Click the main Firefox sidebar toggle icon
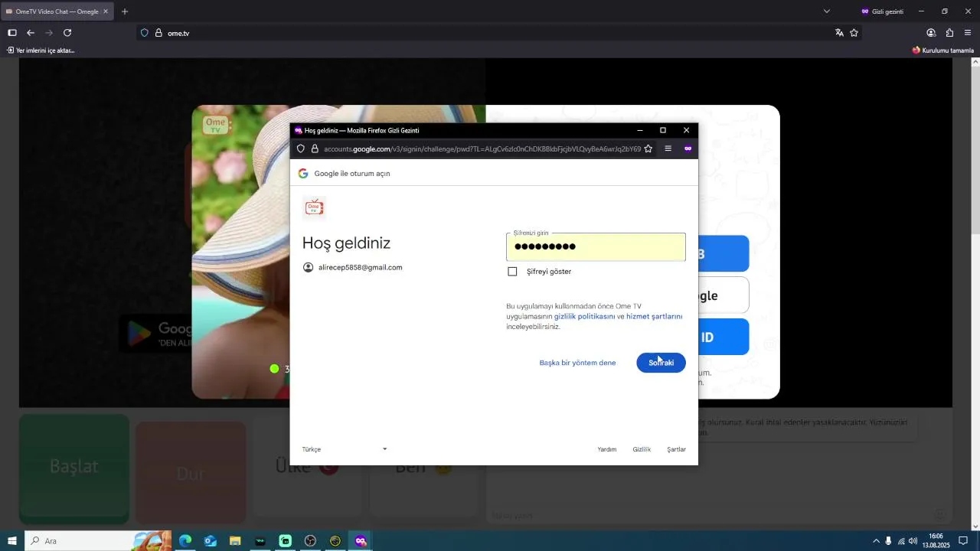 pyautogui.click(x=12, y=33)
